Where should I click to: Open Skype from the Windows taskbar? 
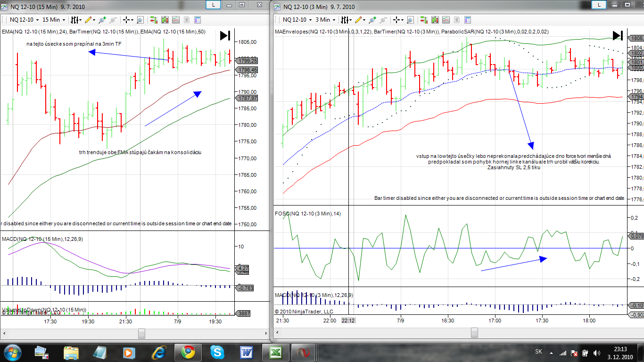[x=217, y=352]
